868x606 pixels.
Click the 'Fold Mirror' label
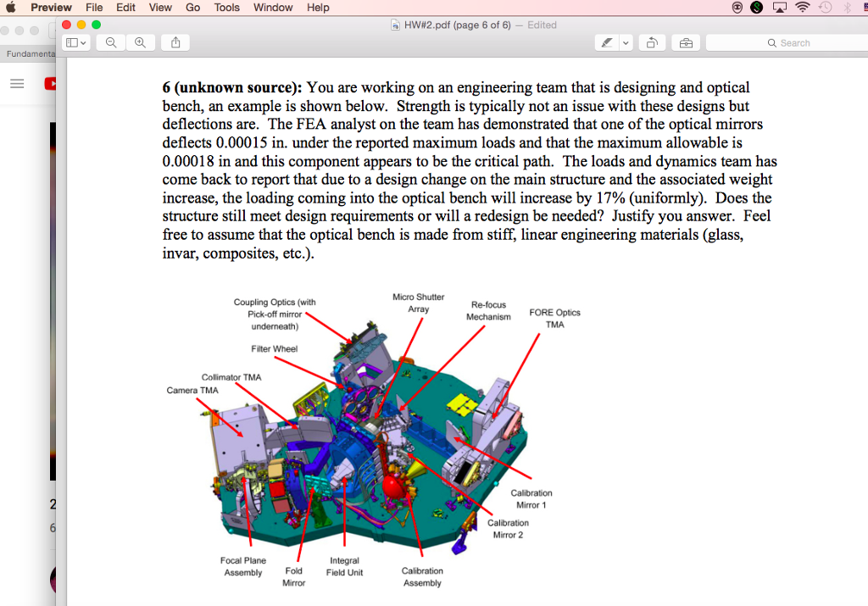point(294,576)
